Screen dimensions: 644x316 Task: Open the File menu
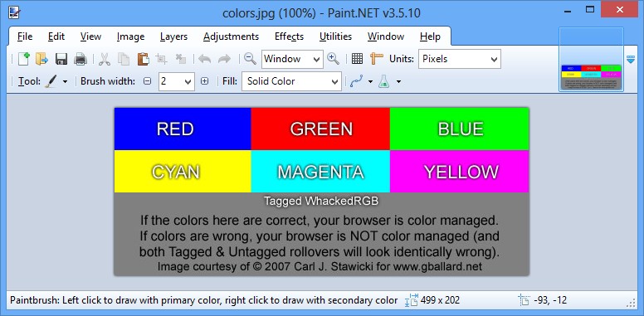coord(25,36)
